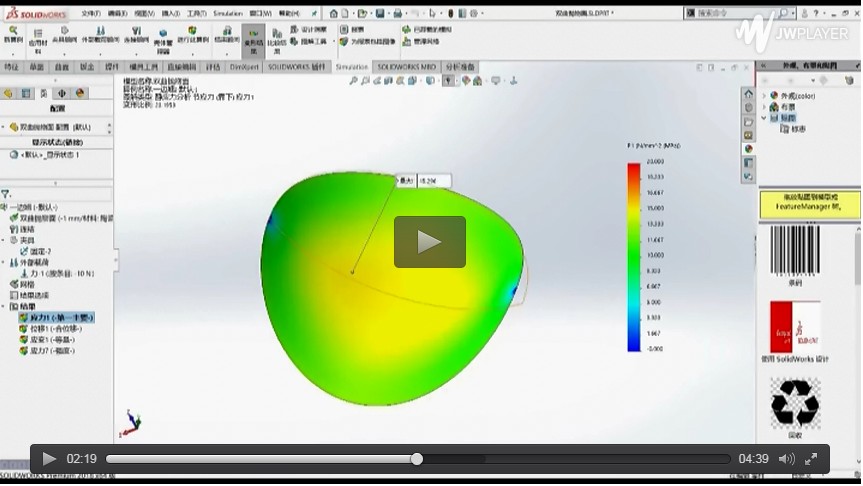Select the ConfigurationManager tab icon
Viewport: 863px width, 486px height.
[44, 93]
